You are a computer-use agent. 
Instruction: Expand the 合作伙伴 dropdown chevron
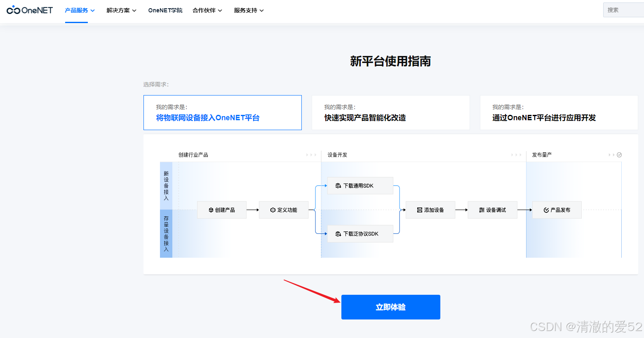[x=220, y=11]
